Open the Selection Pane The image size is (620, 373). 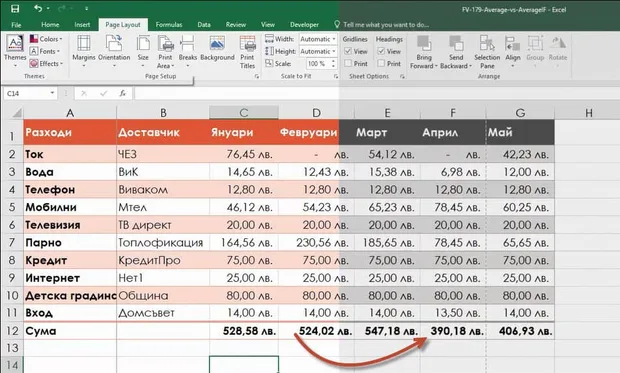point(487,51)
